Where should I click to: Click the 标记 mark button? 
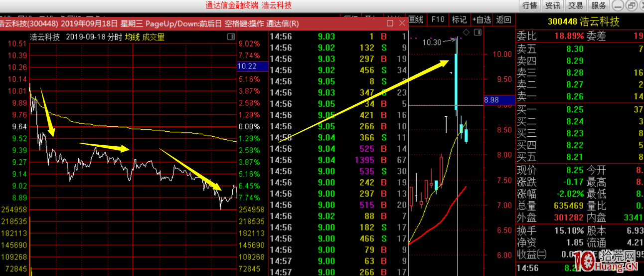click(459, 20)
